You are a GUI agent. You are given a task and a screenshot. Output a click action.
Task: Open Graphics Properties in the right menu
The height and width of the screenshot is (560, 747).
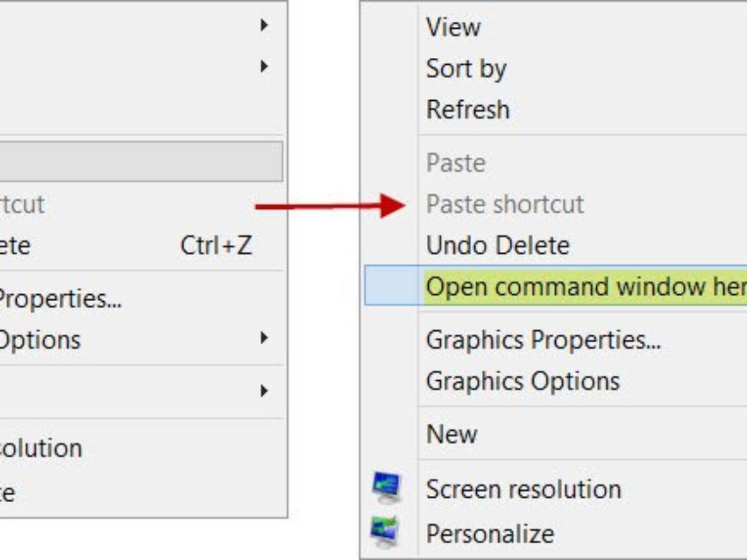pos(543,340)
